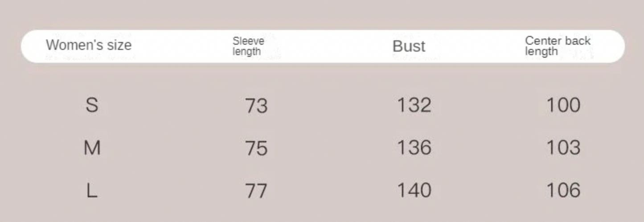Screen dimensions: 644x222
Task: Select the S size label
Action: point(91,105)
